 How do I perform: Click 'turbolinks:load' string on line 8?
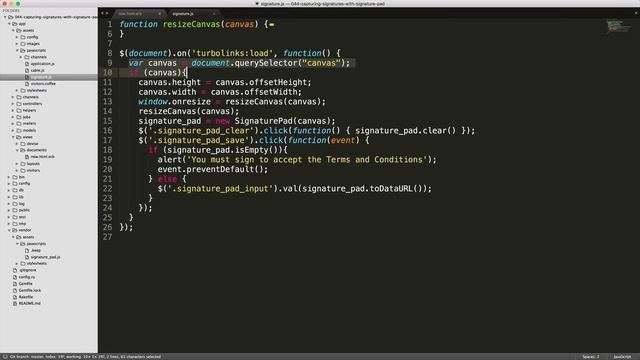232,53
